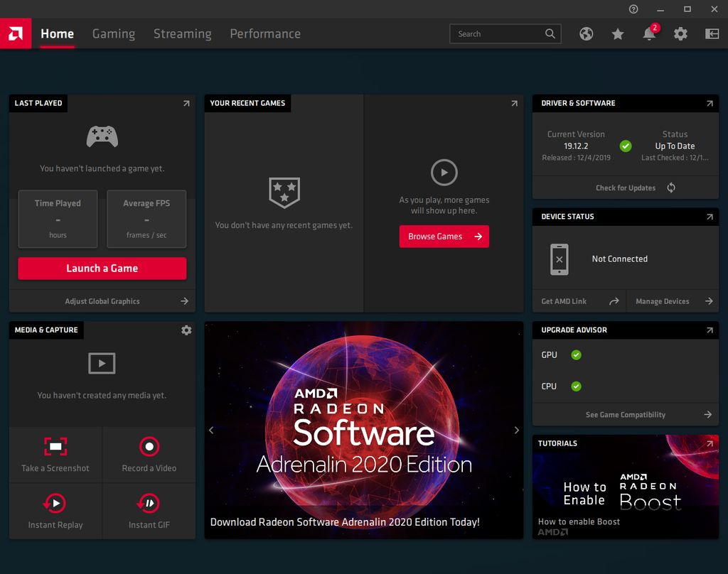Click the media play placeholder icon
The image size is (728, 574).
102,363
